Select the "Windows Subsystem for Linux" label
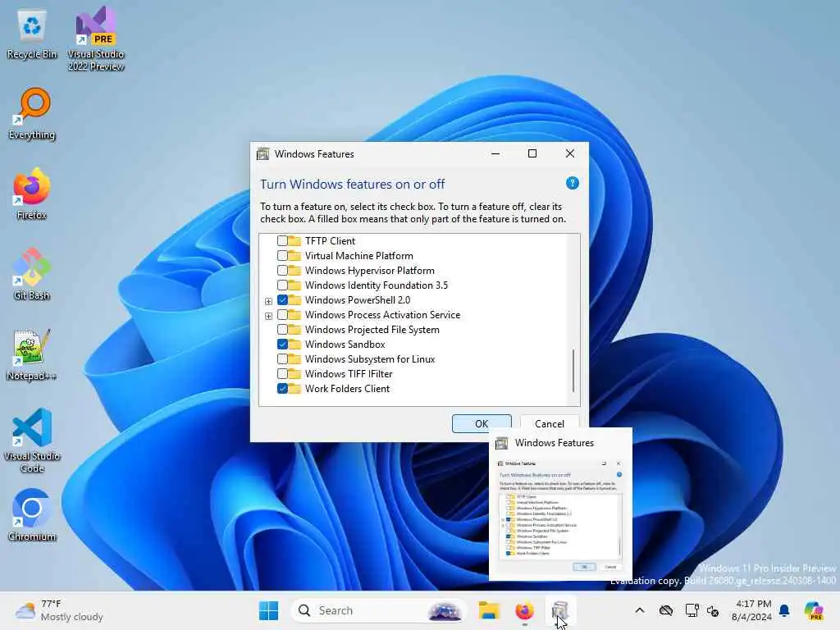Screen dimensions: 840x630 (x=370, y=359)
